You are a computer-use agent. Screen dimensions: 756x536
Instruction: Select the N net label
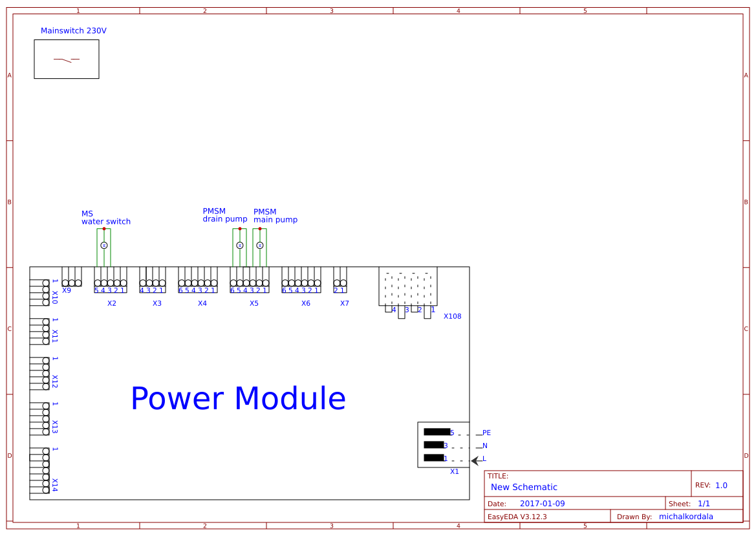(484, 445)
